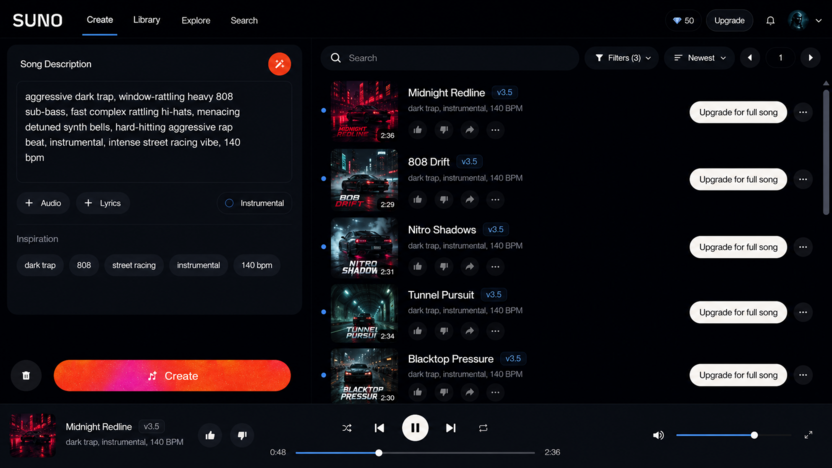Image resolution: width=832 pixels, height=468 pixels.
Task: Toggle shuffle playback
Action: click(347, 428)
